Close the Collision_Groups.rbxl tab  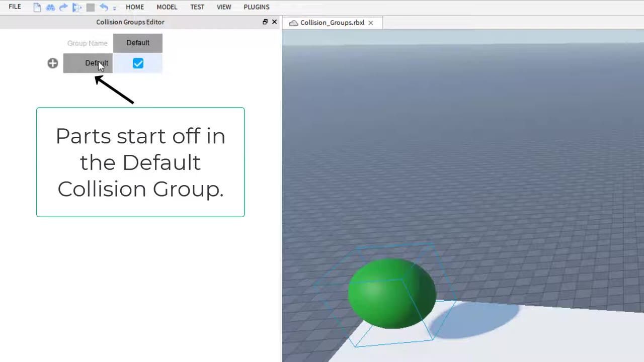[x=371, y=23]
